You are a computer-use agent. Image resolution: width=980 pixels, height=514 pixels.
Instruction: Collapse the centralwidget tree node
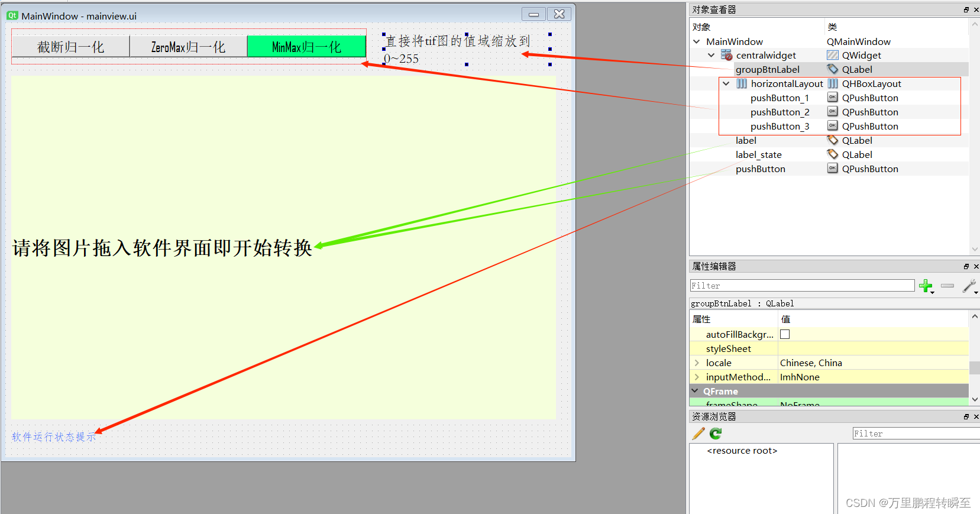coord(711,55)
